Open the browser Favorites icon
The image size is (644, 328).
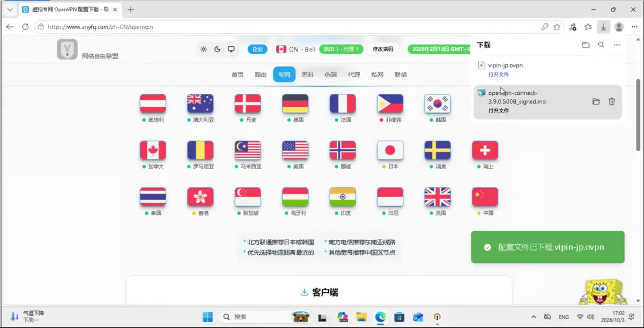click(588, 27)
